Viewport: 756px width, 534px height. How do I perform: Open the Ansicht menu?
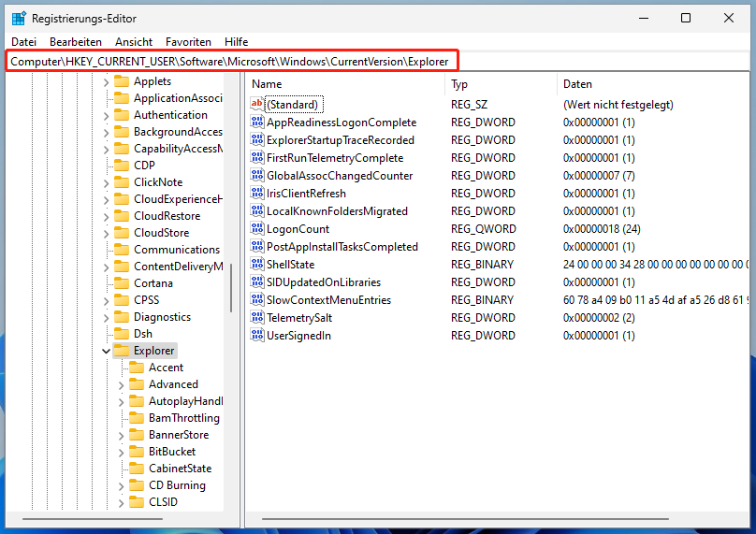(134, 42)
